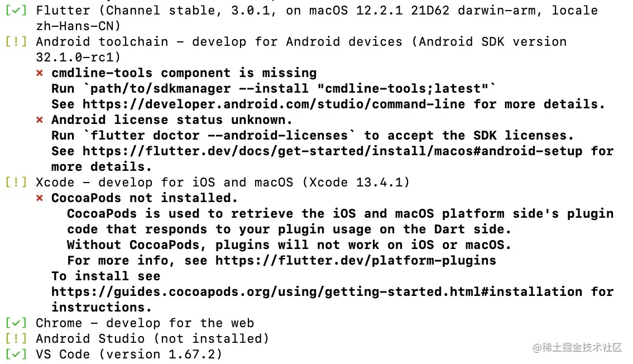Click the Chrome develop for the web line
The width and height of the screenshot is (633, 364).
tap(145, 323)
